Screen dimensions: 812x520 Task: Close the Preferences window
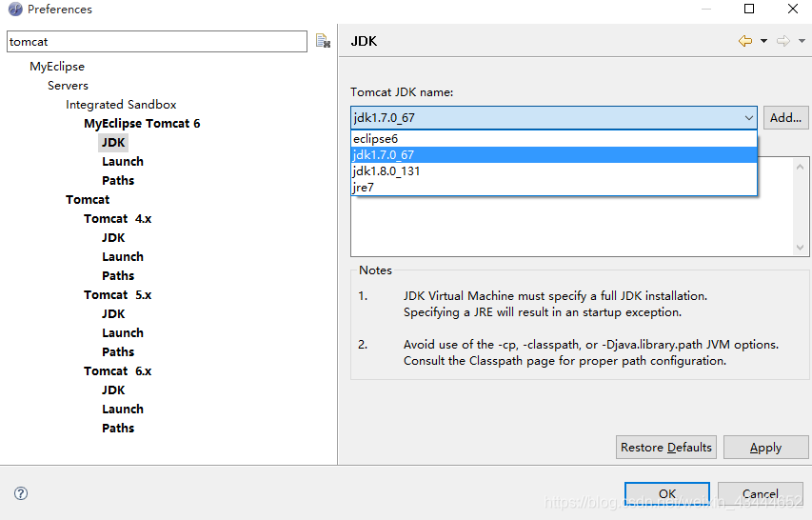792,9
